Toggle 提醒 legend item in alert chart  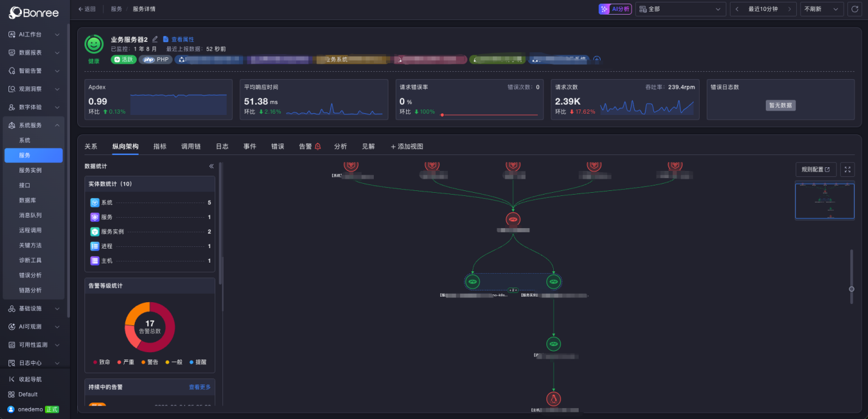(x=198, y=362)
